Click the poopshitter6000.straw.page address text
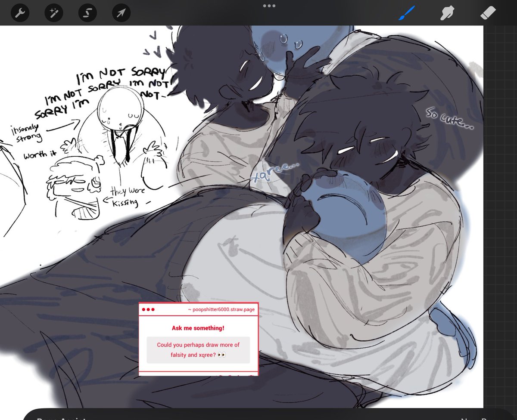 pyautogui.click(x=221, y=309)
